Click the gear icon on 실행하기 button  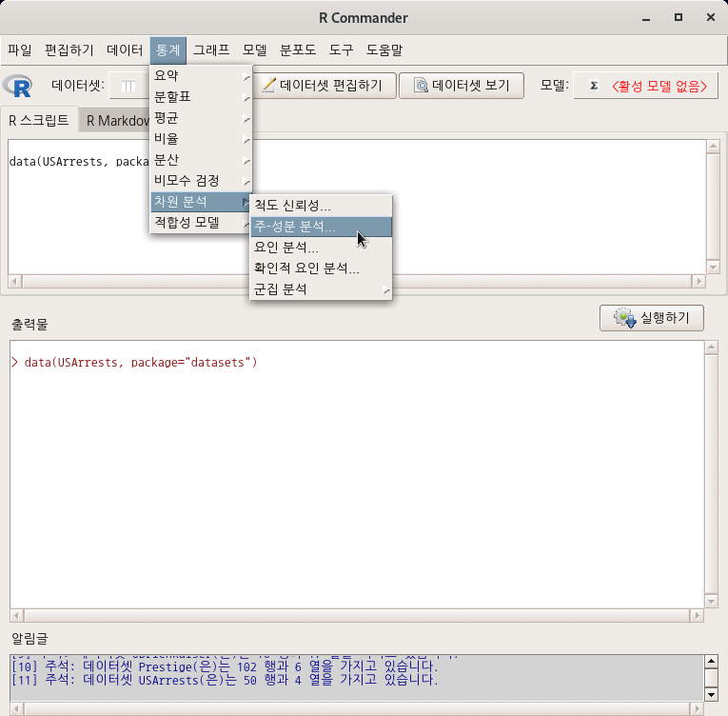[625, 318]
